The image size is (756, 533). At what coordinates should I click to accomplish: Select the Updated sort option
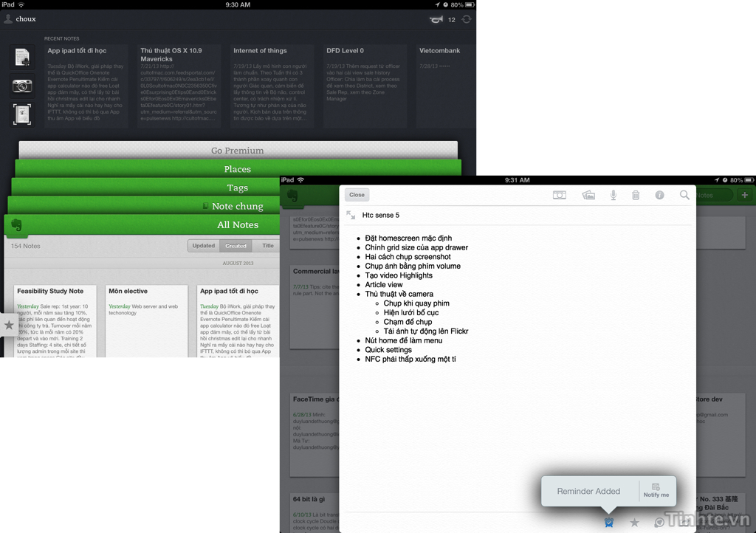coord(204,246)
